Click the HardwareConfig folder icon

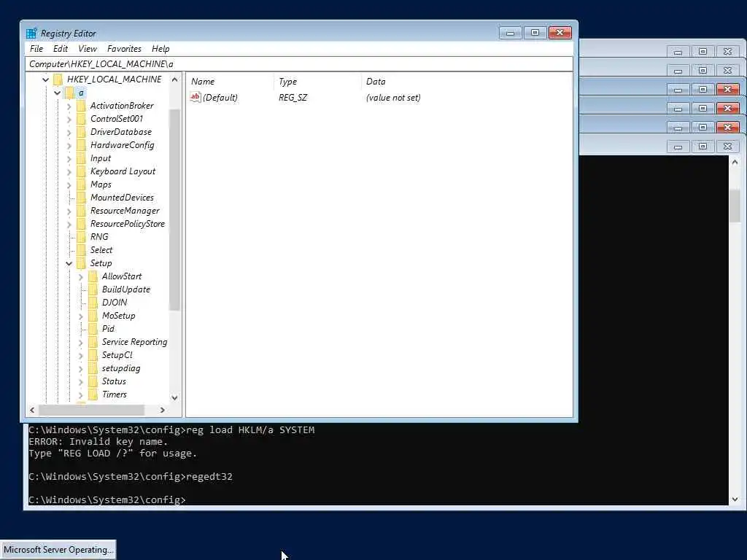click(x=82, y=145)
